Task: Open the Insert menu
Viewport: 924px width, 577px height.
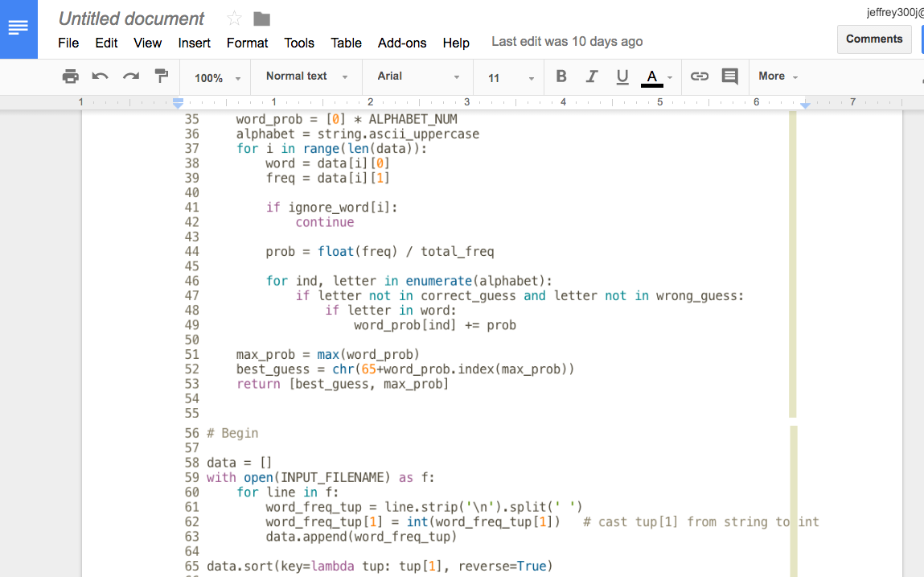Action: [194, 43]
